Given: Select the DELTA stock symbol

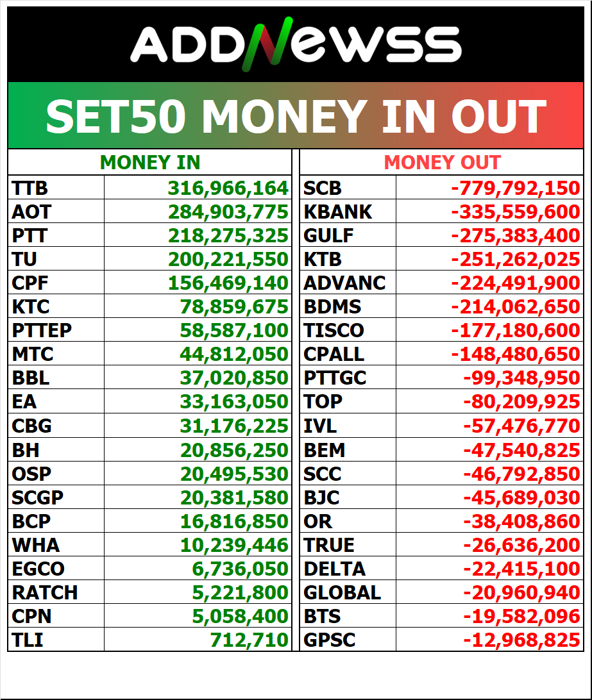Looking at the screenshot, I should tap(334, 569).
